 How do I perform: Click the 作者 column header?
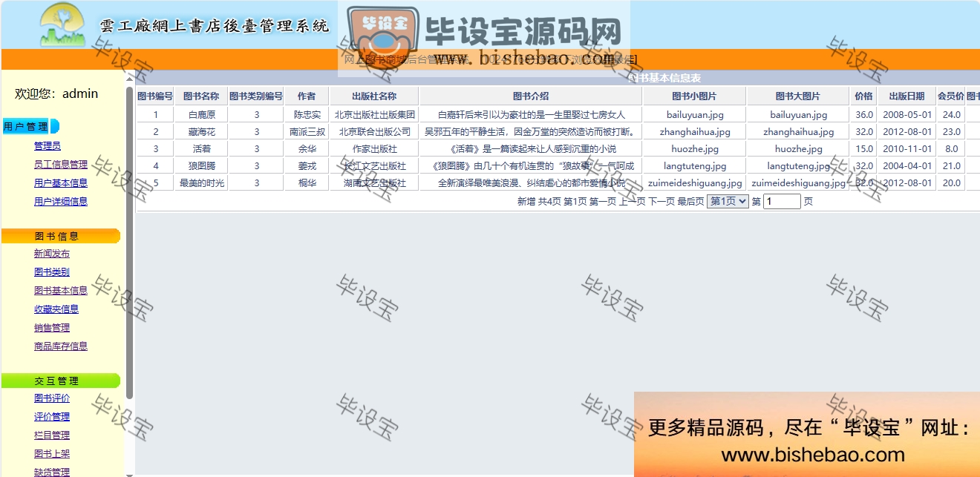coord(307,96)
